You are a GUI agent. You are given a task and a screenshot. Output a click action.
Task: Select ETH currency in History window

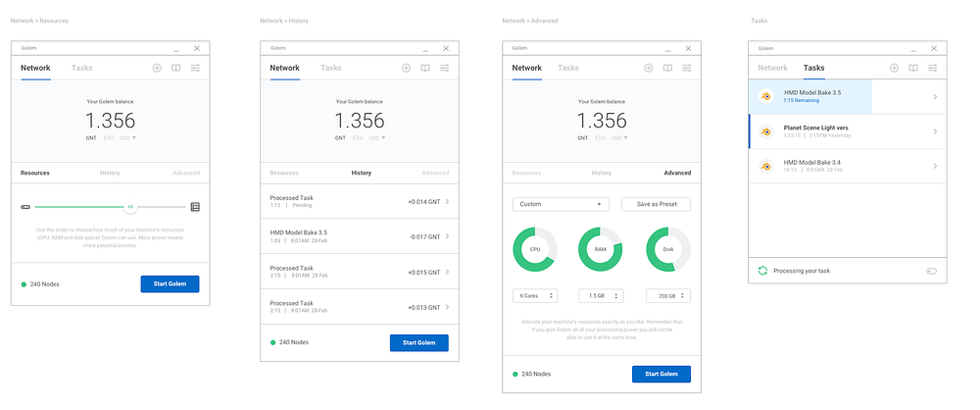358,137
